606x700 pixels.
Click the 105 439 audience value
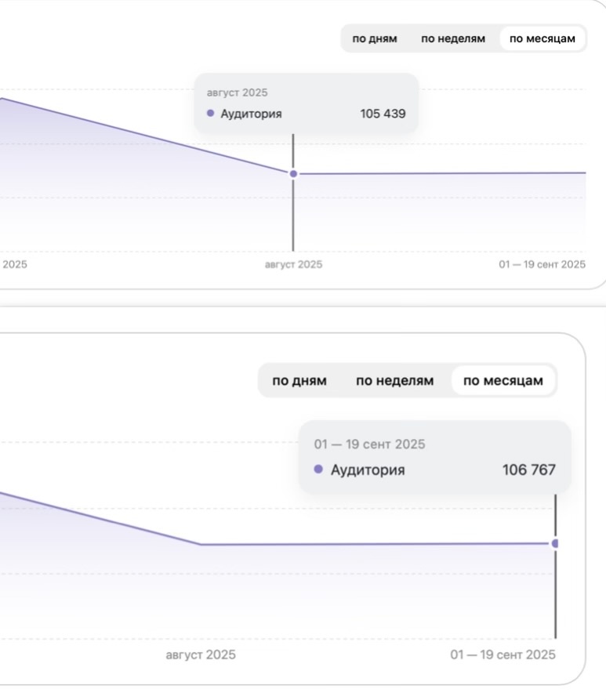tap(383, 114)
